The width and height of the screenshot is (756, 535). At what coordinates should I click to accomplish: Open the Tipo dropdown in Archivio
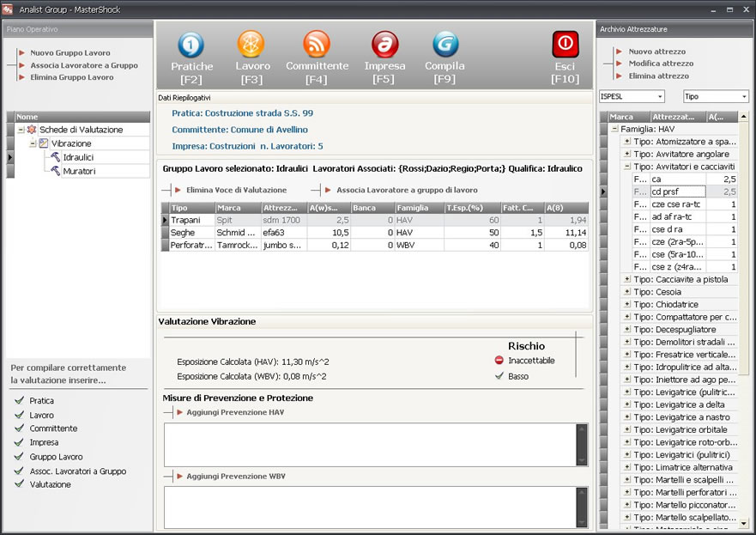(x=716, y=97)
